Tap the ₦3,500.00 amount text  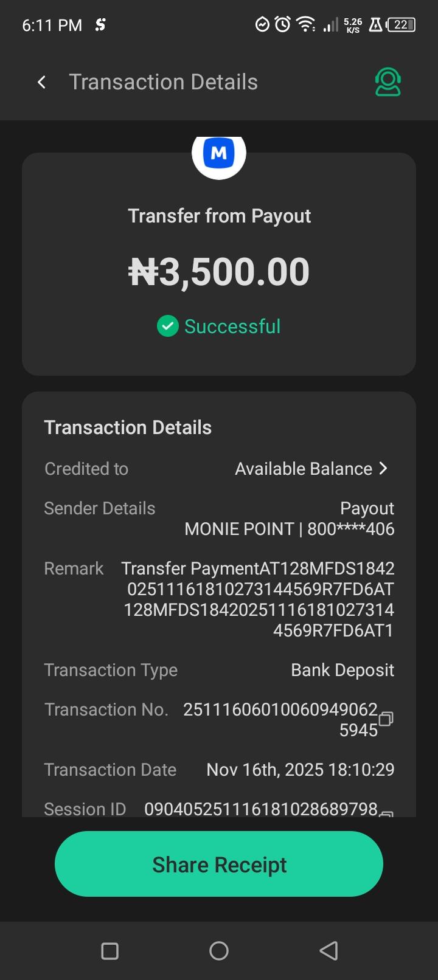coord(219,271)
